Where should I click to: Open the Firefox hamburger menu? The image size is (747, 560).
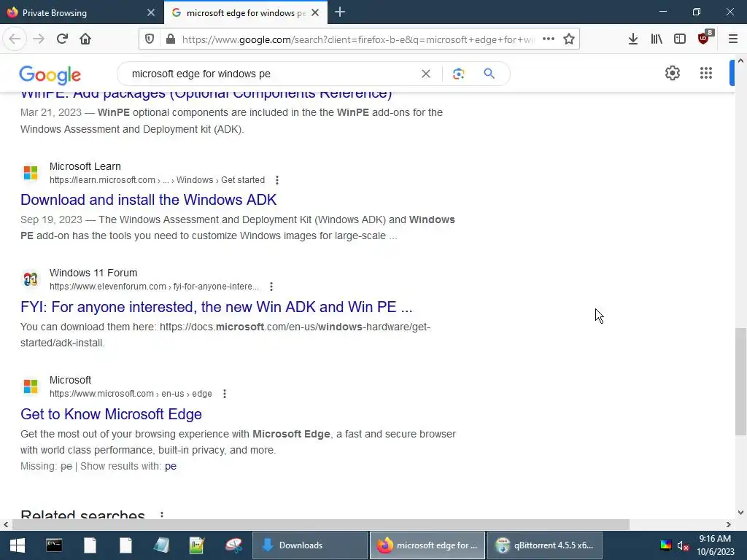pyautogui.click(x=733, y=39)
